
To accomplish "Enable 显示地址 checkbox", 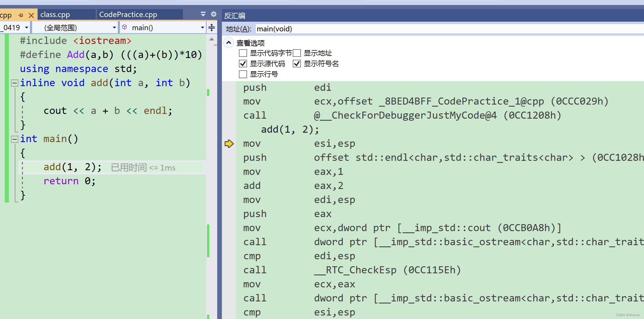I will 297,53.
